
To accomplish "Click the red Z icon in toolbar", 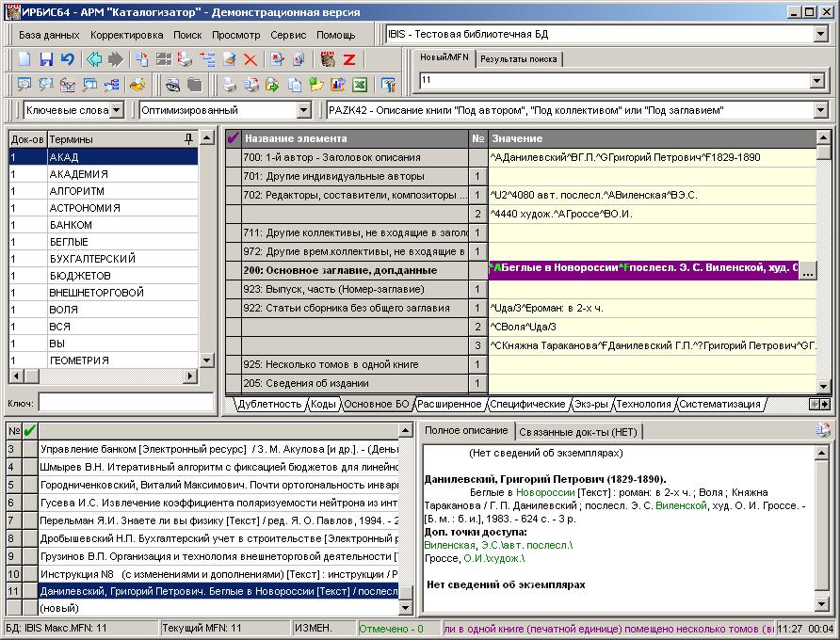I will tap(349, 59).
